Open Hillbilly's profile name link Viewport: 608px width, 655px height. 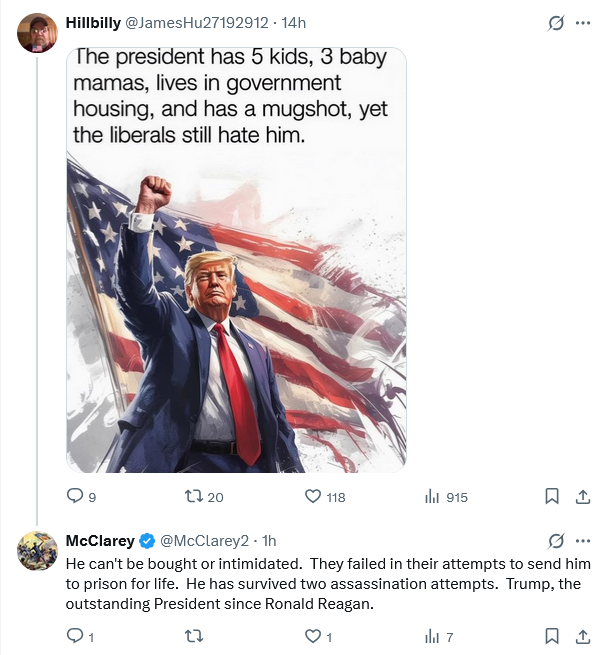93,22
